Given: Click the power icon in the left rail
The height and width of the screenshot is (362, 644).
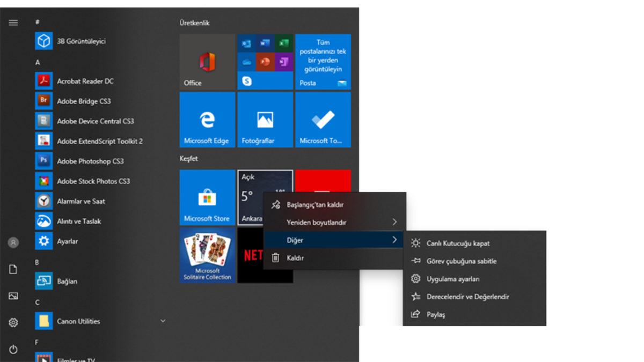Looking at the screenshot, I should pos(12,346).
